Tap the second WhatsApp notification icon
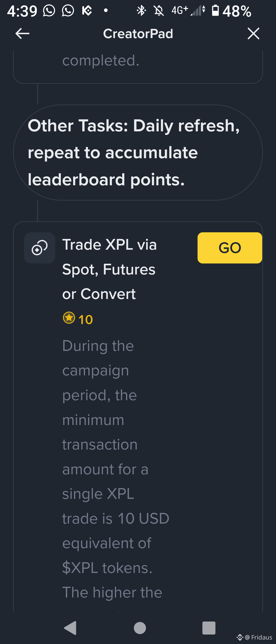 (x=68, y=11)
